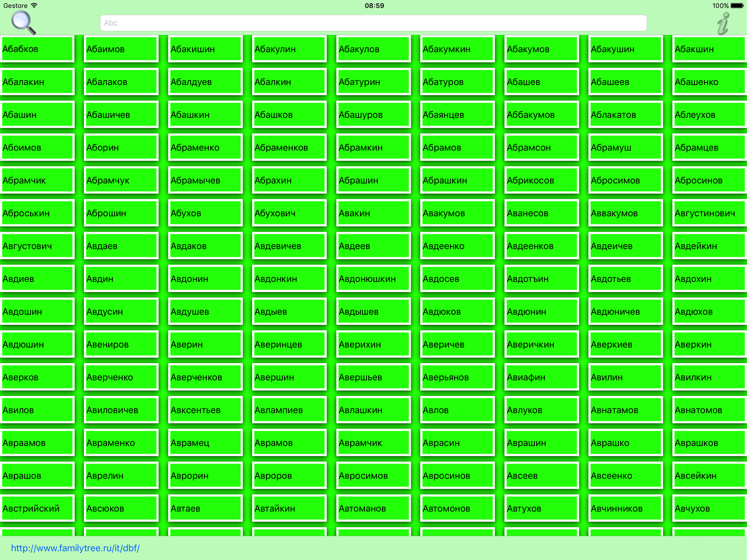This screenshot has width=747, height=560.
Task: Open the surname Абоимов
Action: pos(37,147)
